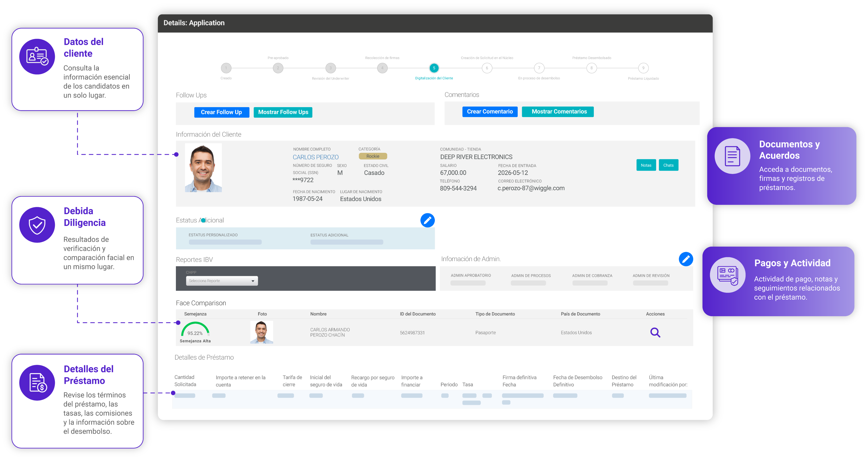Click the magnifier icon in the Acciones column
Viewport: 868px width, 460px height.
(x=655, y=332)
